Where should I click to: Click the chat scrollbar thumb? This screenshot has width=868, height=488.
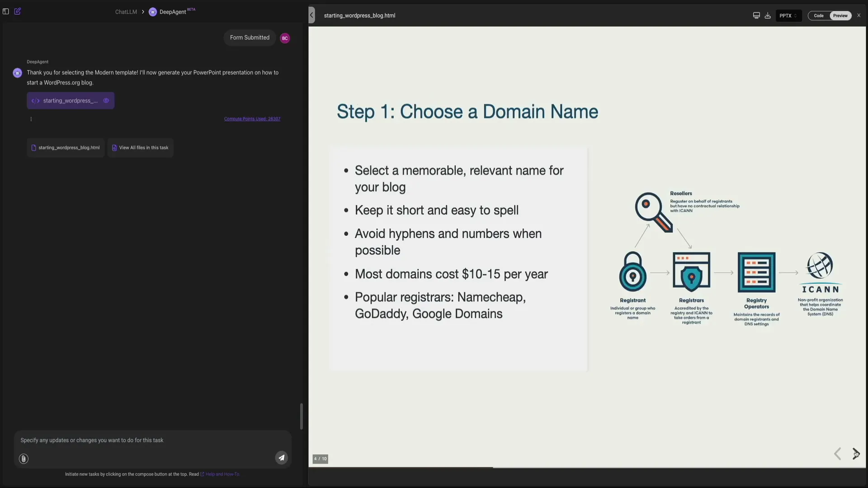tap(302, 416)
